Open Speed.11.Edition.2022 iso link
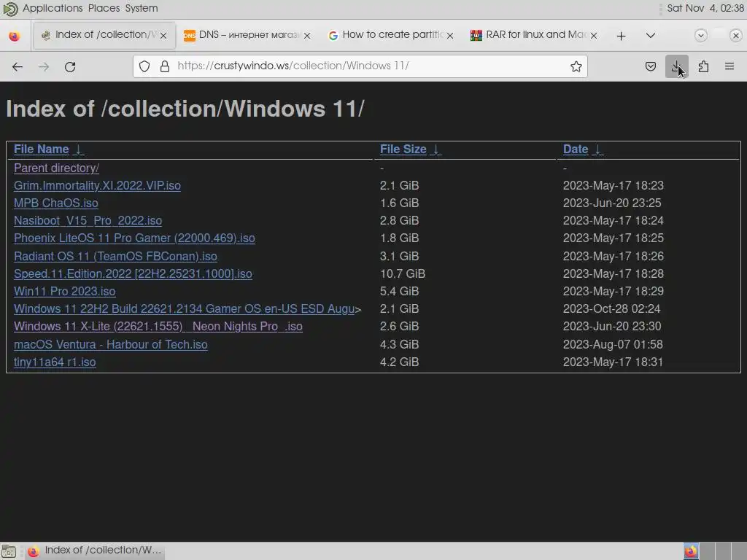747x560 pixels. [133, 274]
